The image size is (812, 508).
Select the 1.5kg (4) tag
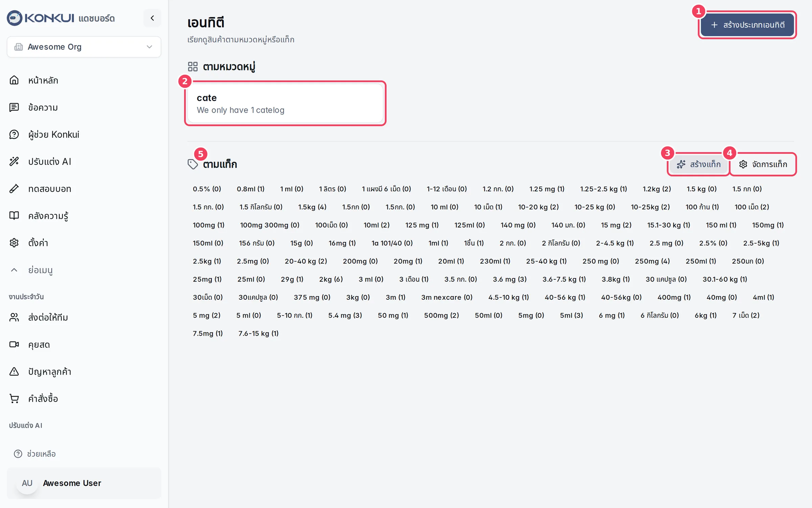pos(312,207)
